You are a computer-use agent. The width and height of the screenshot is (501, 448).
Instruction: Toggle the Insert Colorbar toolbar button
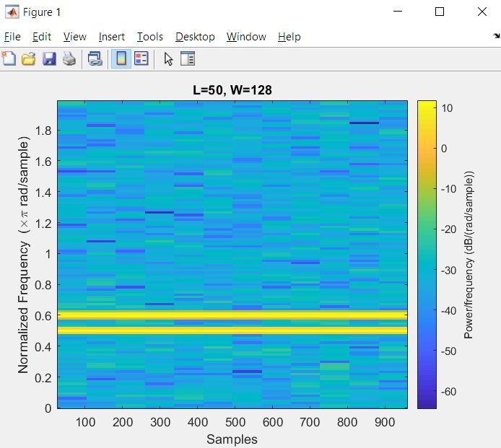pos(121,58)
